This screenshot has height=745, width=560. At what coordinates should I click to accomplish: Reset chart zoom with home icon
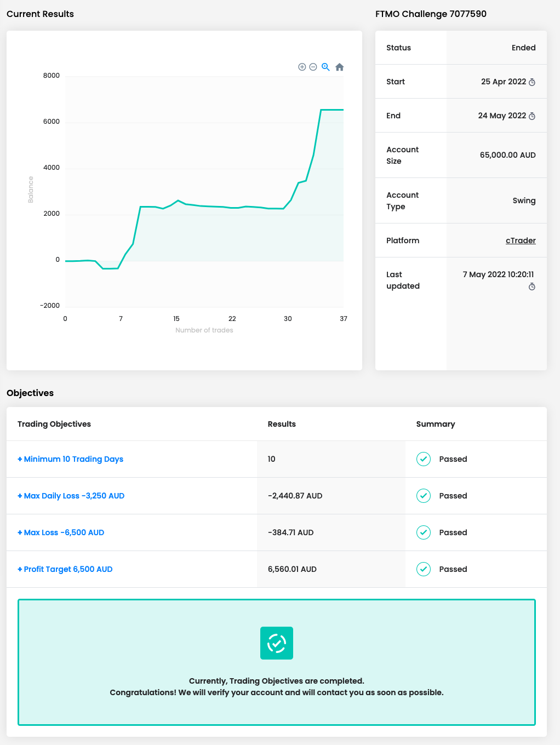pyautogui.click(x=339, y=67)
